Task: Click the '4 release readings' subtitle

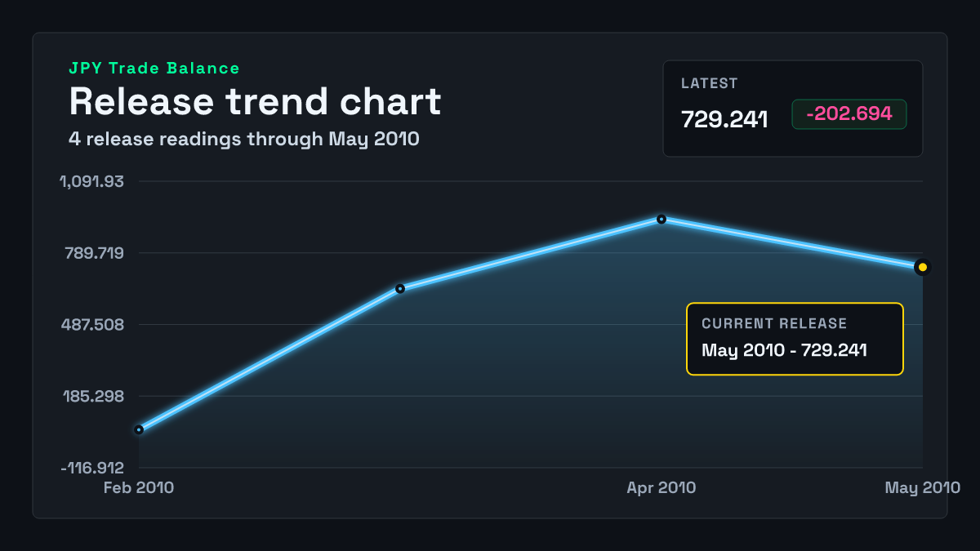Action: (x=244, y=139)
